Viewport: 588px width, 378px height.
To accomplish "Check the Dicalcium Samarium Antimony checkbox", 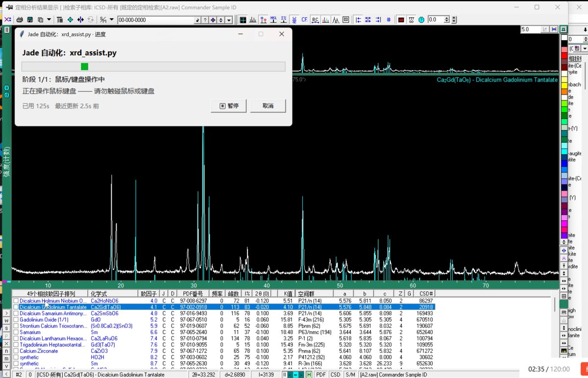I will pos(16,313).
